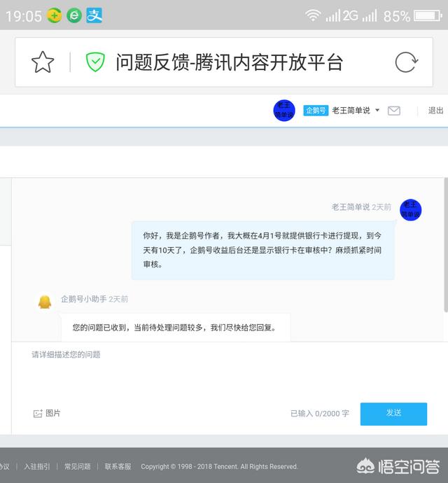Tap the blue profile avatar in header
Image resolution: width=448 pixels, height=483 pixels.
284,111
